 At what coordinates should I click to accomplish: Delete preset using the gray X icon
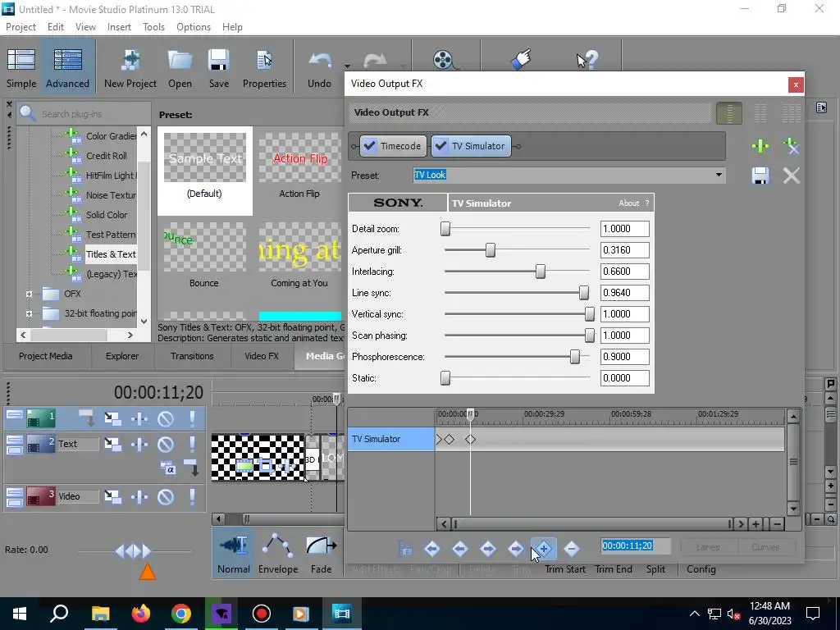[792, 176]
